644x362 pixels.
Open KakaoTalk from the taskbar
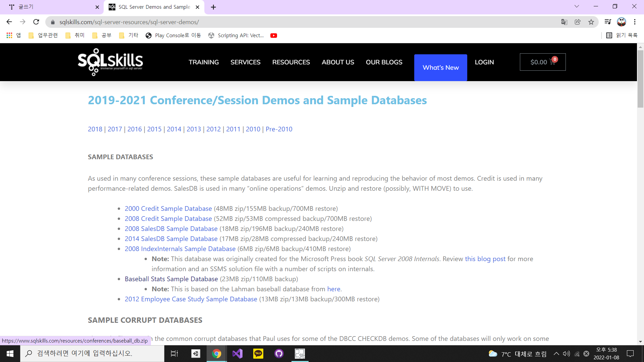258,353
